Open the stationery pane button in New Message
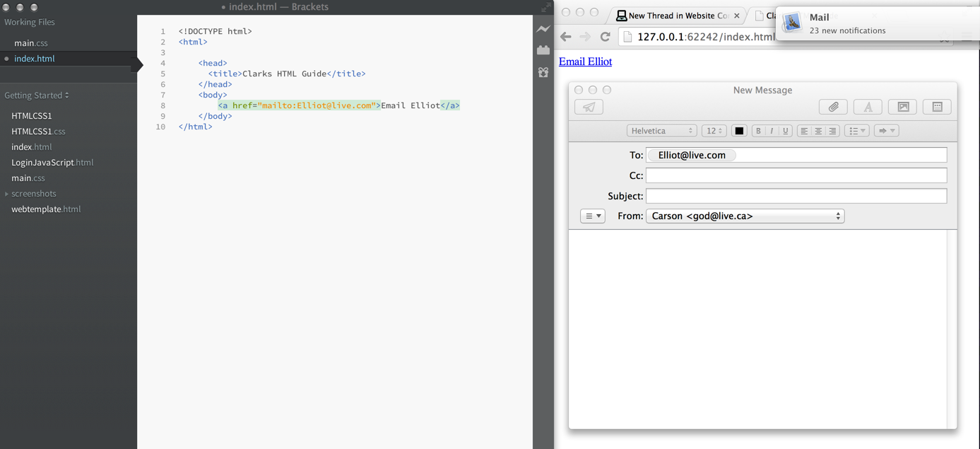The image size is (980, 449). tap(938, 107)
